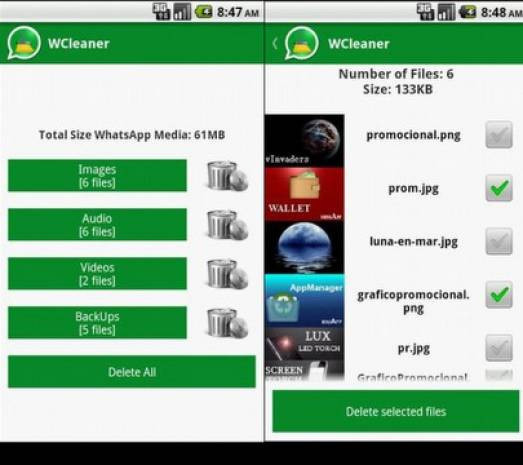Tap 3G data icon in right status bar
Image resolution: width=523 pixels, height=465 pixels.
[426, 12]
